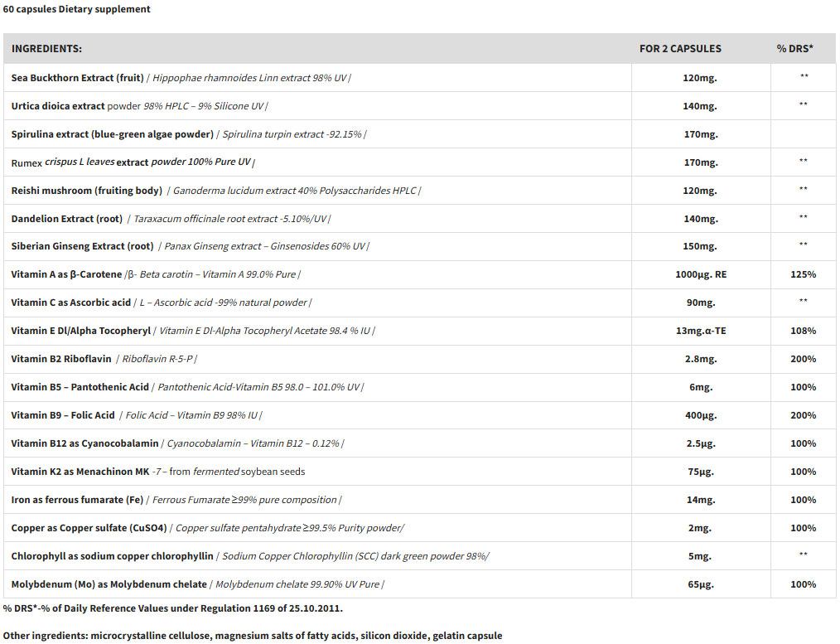Click the Iron as ferrous fumarate (Fe) label
Screen dimensions: 840x644
pos(77,500)
